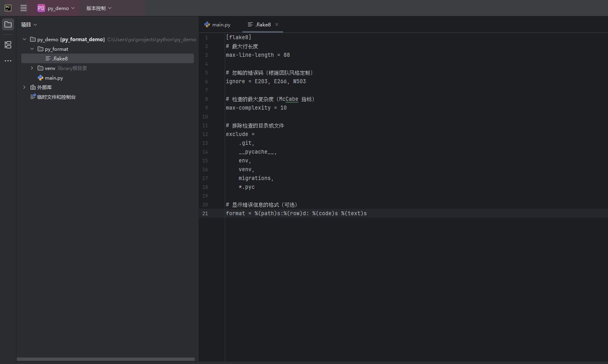Collapse the py_format folder
Screen dimensions: 608x364
pyautogui.click(x=32, y=49)
